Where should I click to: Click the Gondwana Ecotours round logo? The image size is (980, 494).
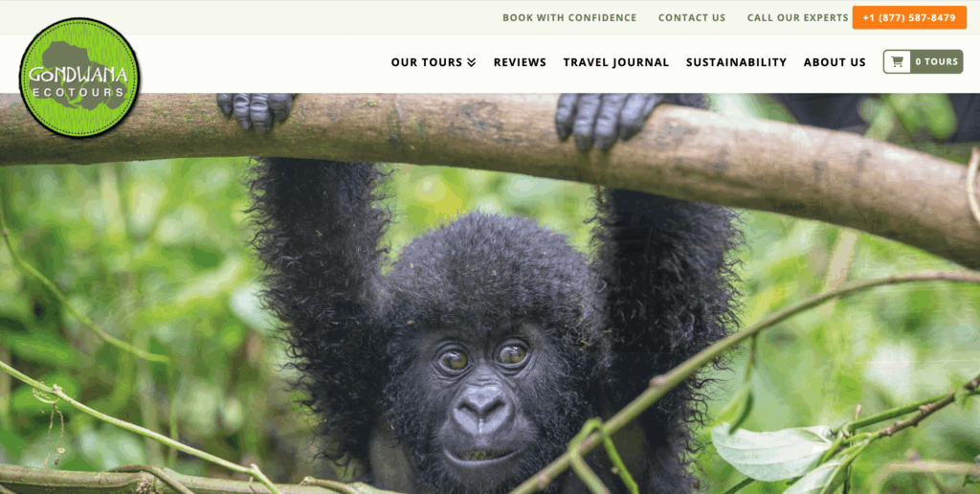tap(79, 79)
